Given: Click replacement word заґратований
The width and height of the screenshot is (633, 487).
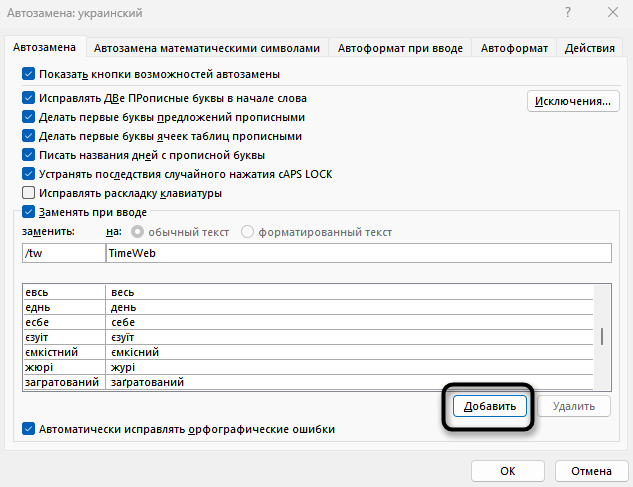Looking at the screenshot, I should point(147,382).
